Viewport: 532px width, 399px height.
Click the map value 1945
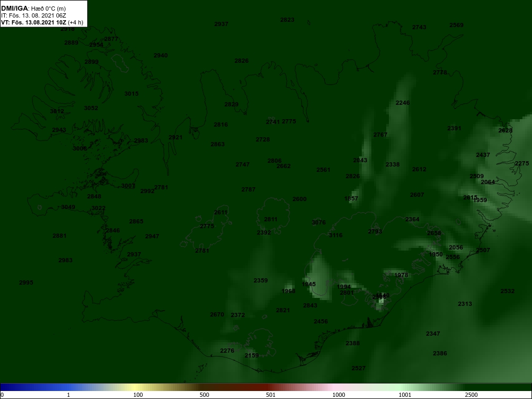click(x=309, y=284)
